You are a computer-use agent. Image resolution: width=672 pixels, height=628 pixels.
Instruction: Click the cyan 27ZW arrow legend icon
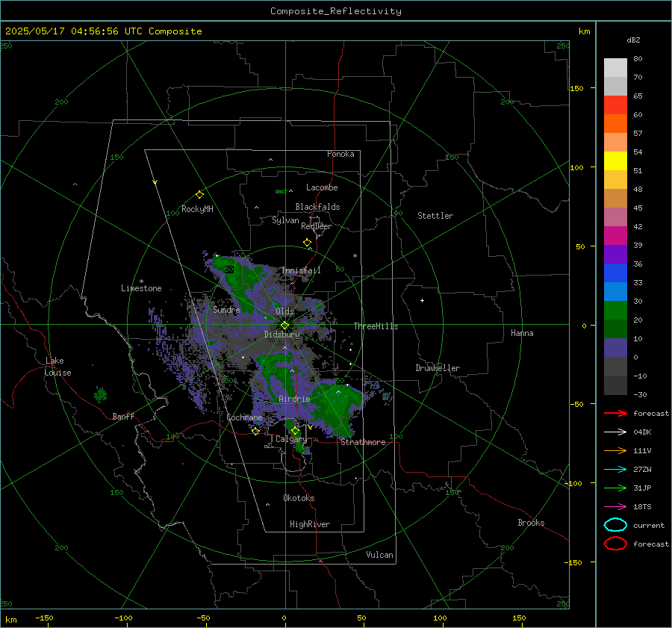615,470
